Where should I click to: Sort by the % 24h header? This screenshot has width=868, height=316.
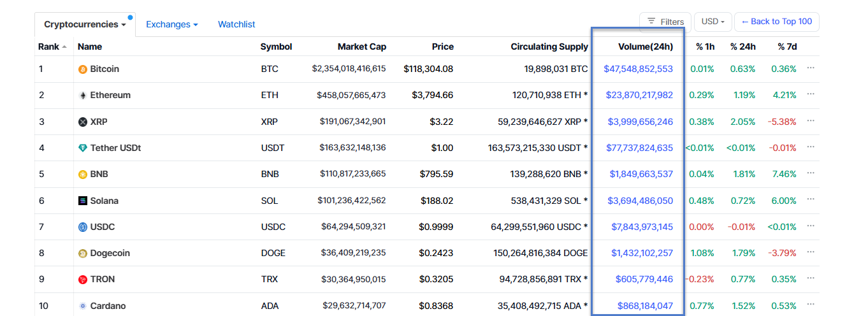click(x=743, y=47)
